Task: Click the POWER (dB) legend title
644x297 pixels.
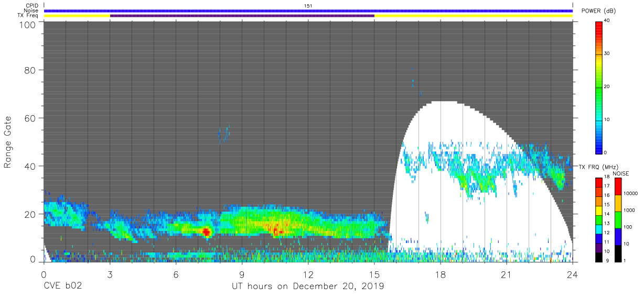Action: pyautogui.click(x=598, y=11)
